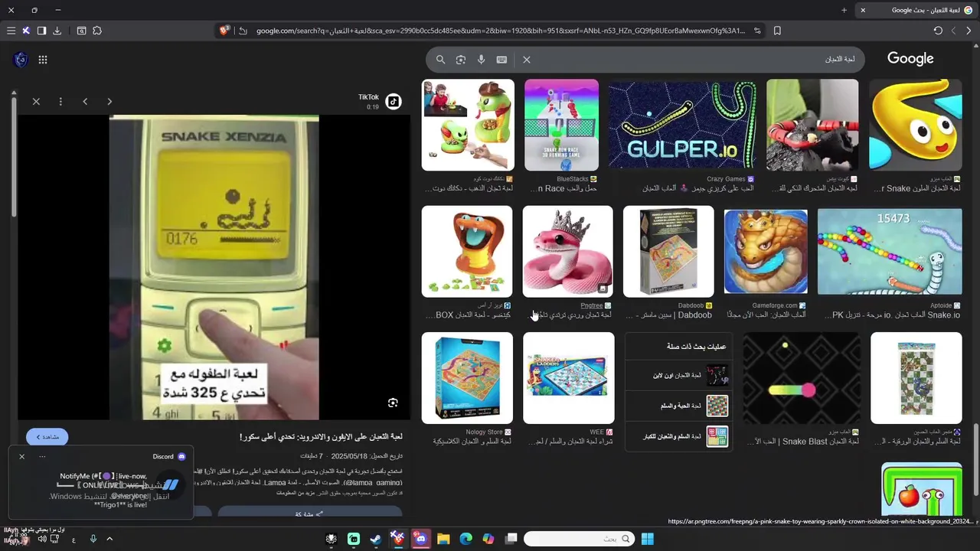Image resolution: width=980 pixels, height=551 pixels.
Task: Open the browser extensions puzzle icon
Action: coord(97,31)
